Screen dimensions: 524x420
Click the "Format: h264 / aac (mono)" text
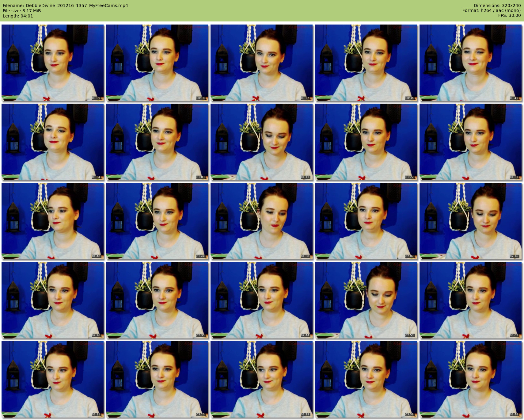[492, 11]
